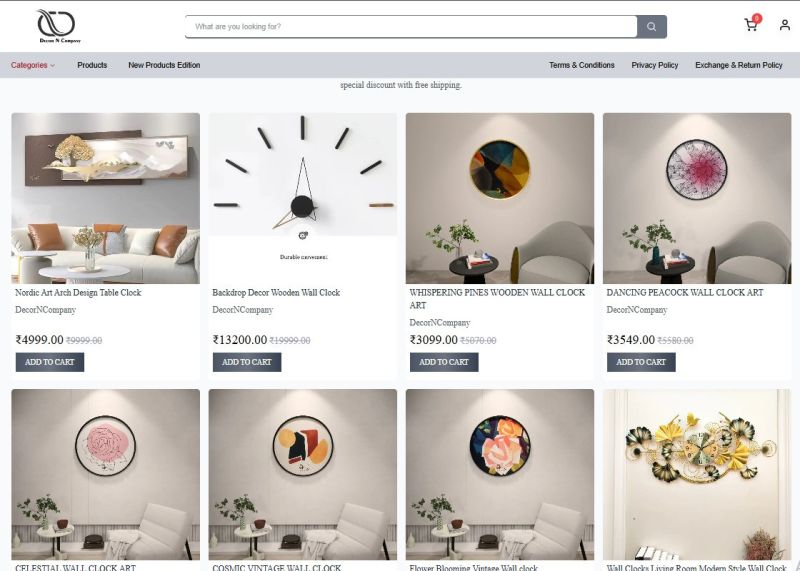This screenshot has width=800, height=571.
Task: Add Nordic Art Arch Design Table Clock to cart
Action: [50, 362]
